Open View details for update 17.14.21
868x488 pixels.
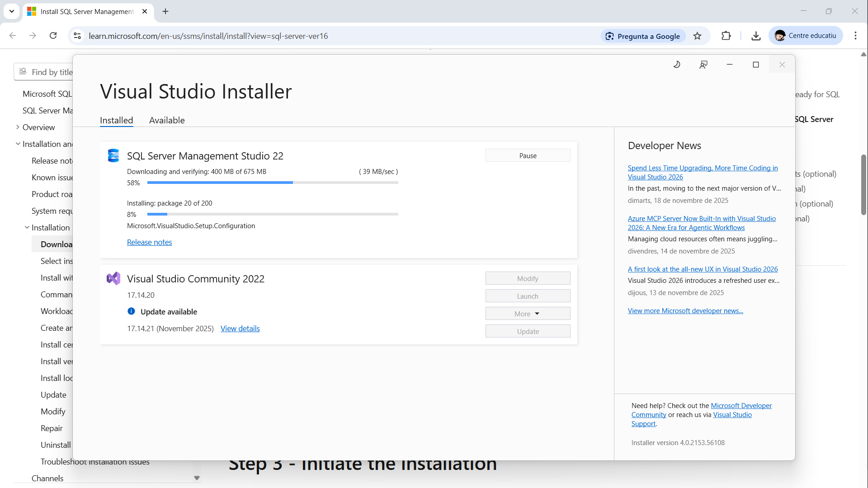240,328
